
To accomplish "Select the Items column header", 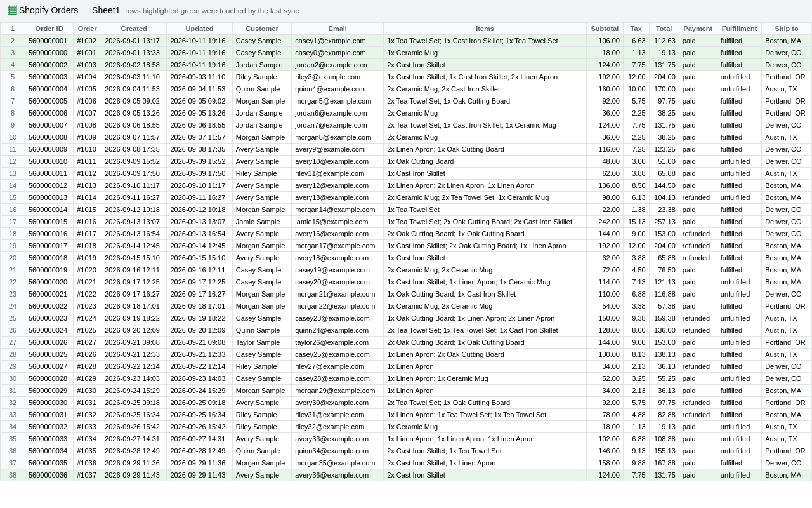I will 485,29.
